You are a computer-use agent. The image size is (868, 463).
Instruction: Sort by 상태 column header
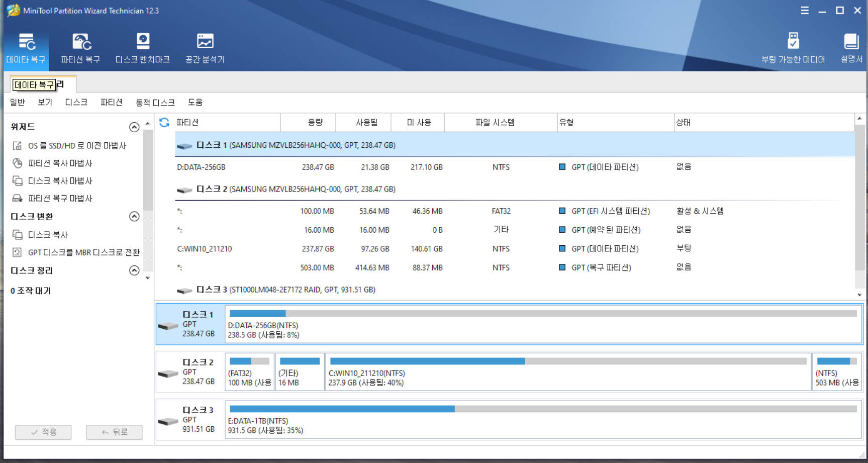coord(764,122)
